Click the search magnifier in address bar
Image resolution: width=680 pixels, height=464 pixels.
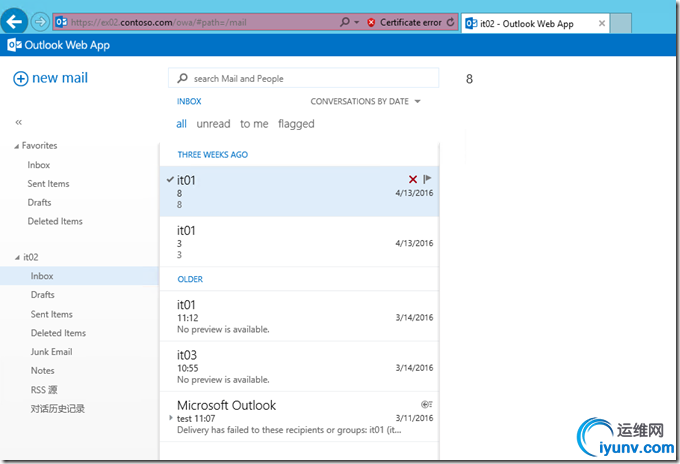point(345,22)
